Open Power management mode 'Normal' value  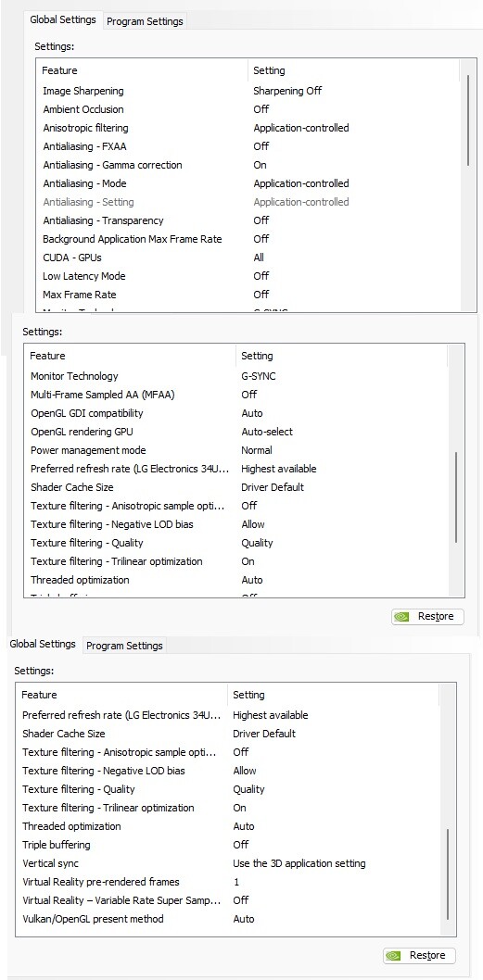[257, 450]
